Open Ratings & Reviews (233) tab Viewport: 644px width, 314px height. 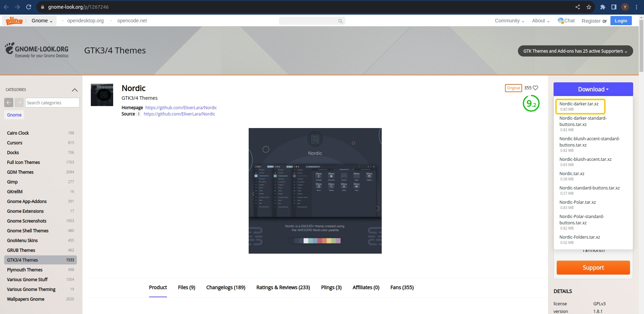[283, 287]
